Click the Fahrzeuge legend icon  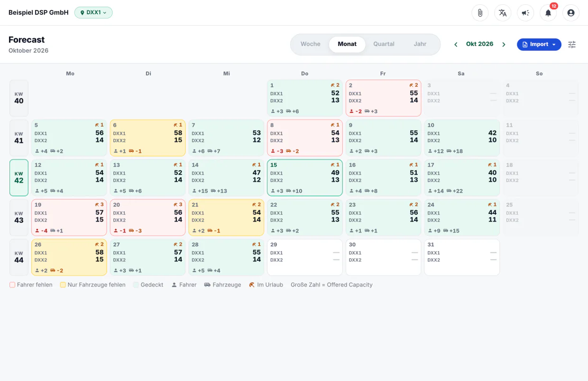pos(207,285)
